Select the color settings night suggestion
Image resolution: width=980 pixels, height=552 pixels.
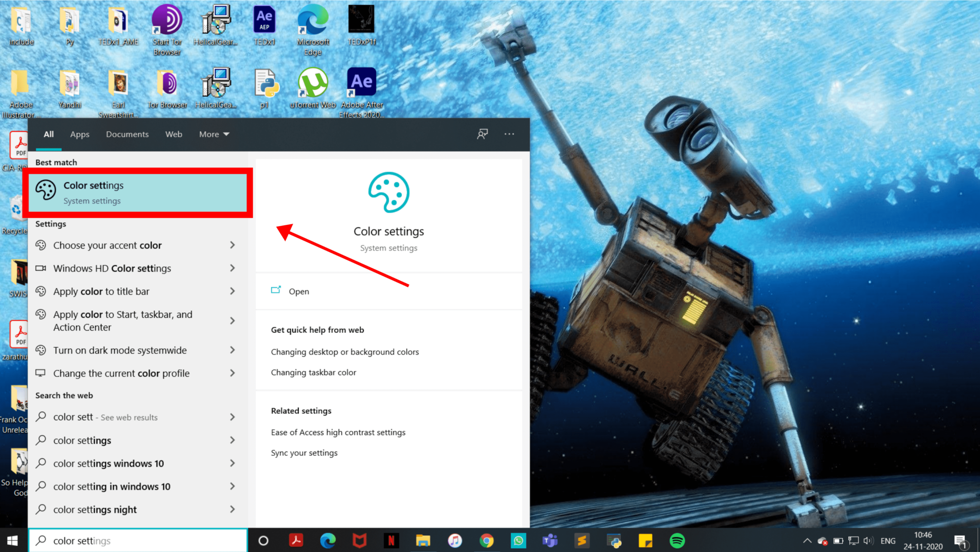(138, 509)
